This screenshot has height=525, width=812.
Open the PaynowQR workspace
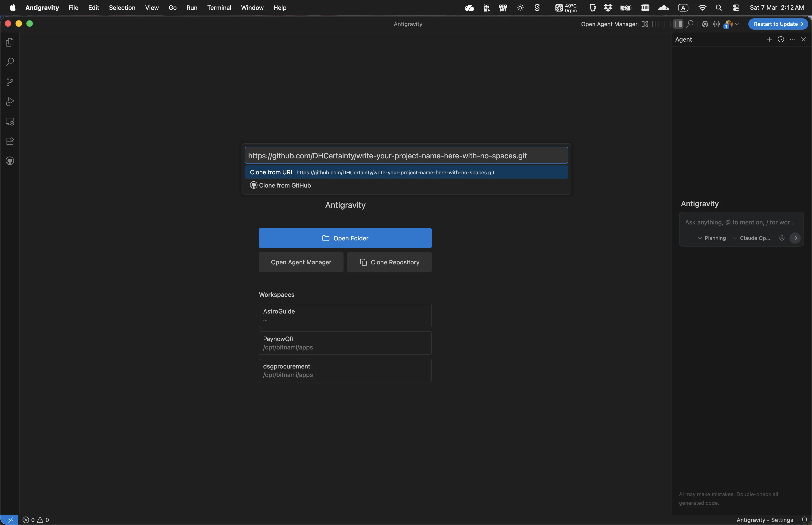tap(345, 343)
